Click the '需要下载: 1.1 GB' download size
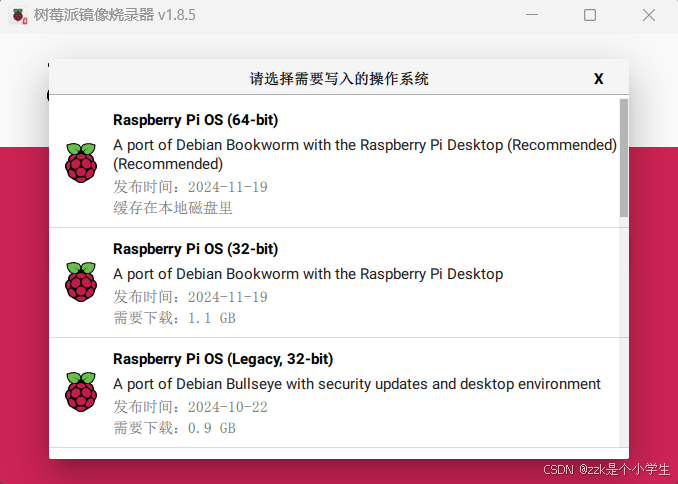 click(175, 318)
